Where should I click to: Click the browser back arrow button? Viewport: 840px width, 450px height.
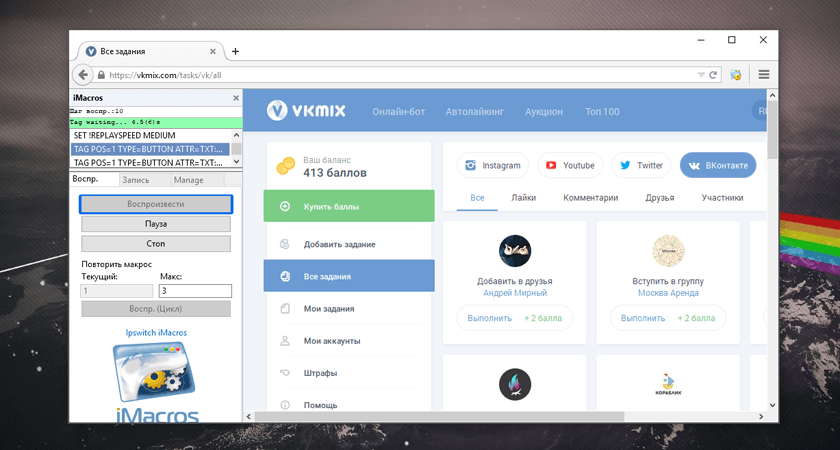click(82, 75)
